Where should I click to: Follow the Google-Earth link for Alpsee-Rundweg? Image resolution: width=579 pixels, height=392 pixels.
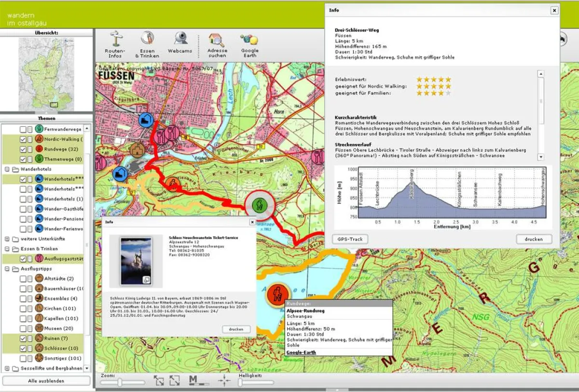click(x=301, y=352)
